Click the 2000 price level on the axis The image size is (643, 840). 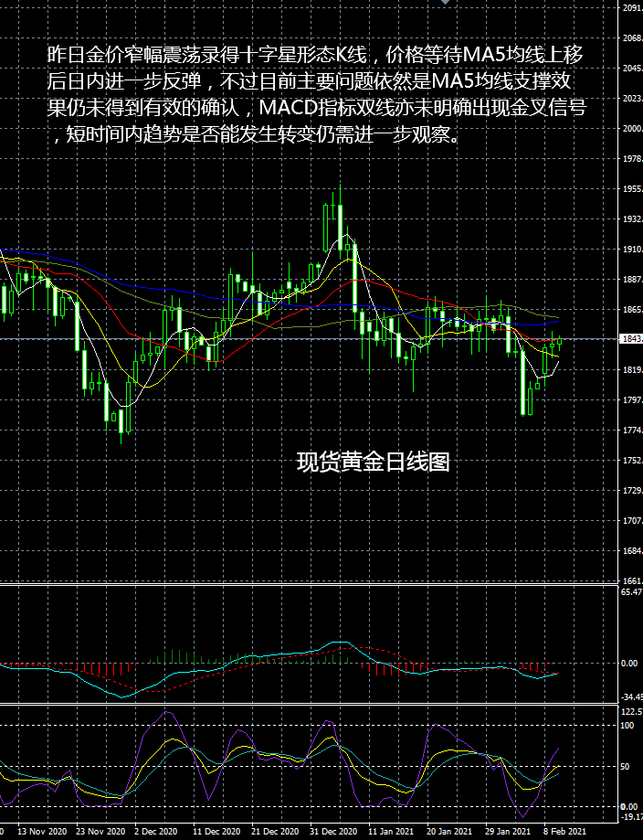pos(632,129)
